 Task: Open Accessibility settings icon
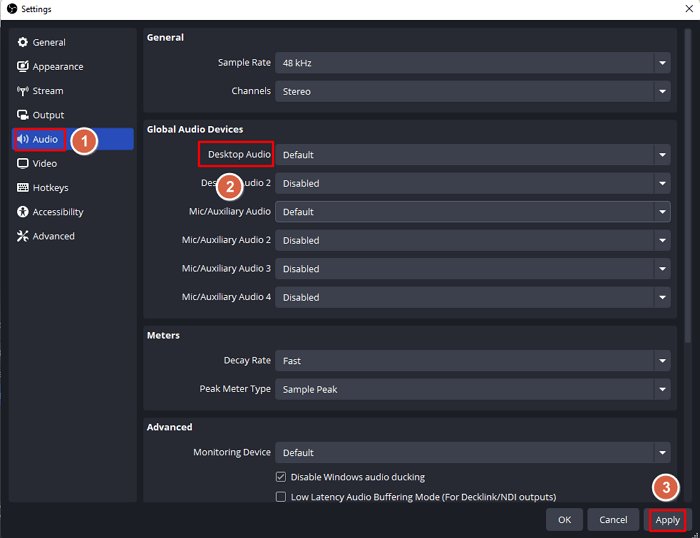23,212
